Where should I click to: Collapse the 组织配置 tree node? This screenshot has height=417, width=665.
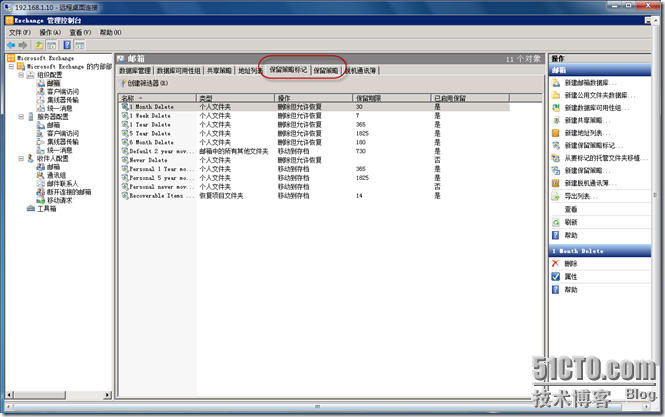click(21, 75)
